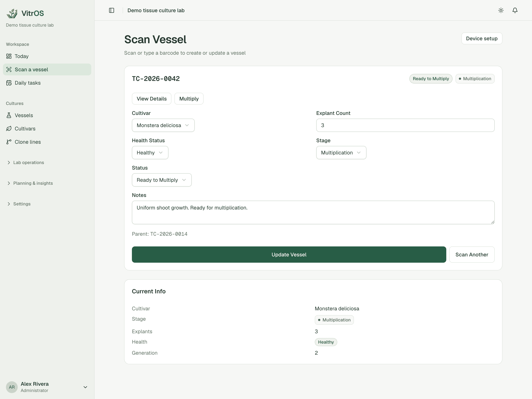532x399 pixels.
Task: Click the Healthy badge in Current Info
Action: coord(326,342)
